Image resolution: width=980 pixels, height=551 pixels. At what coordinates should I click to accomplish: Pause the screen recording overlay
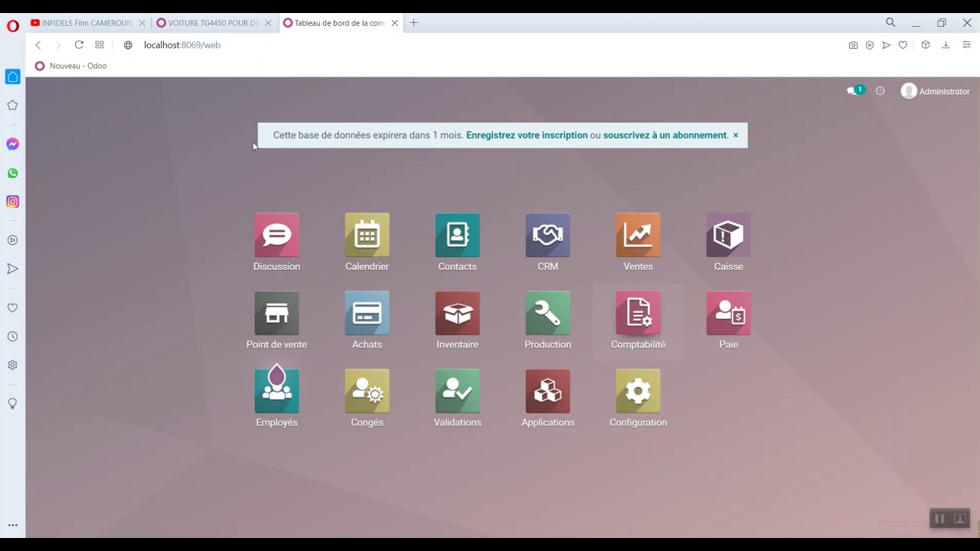[x=939, y=519]
